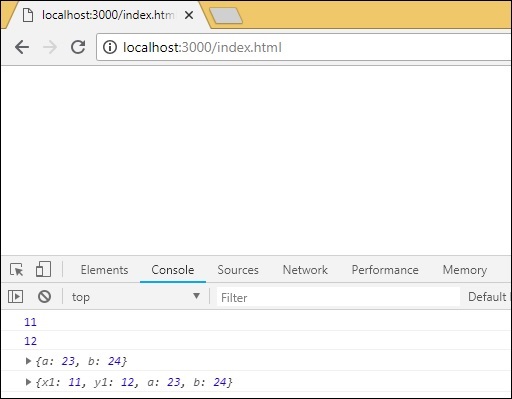
Task: Clear the console output
Action: pos(44,296)
